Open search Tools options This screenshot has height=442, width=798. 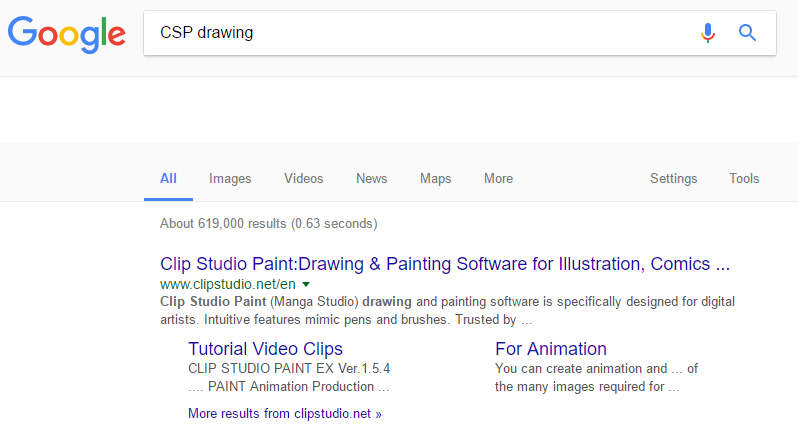point(744,179)
